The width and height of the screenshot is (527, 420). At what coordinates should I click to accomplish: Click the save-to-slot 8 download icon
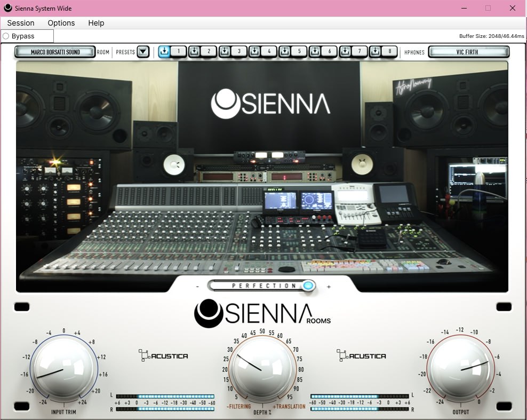click(x=375, y=51)
